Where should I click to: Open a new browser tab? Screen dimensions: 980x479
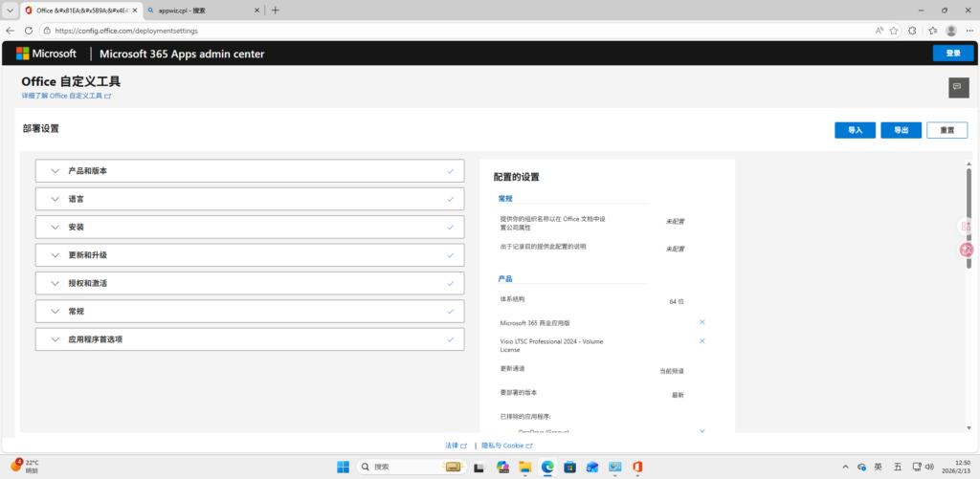pyautogui.click(x=276, y=10)
